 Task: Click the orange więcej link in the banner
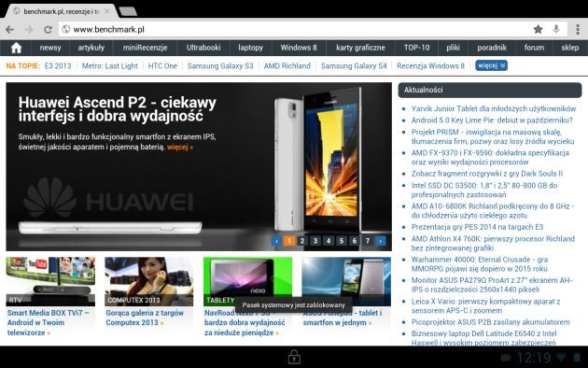[x=180, y=147]
